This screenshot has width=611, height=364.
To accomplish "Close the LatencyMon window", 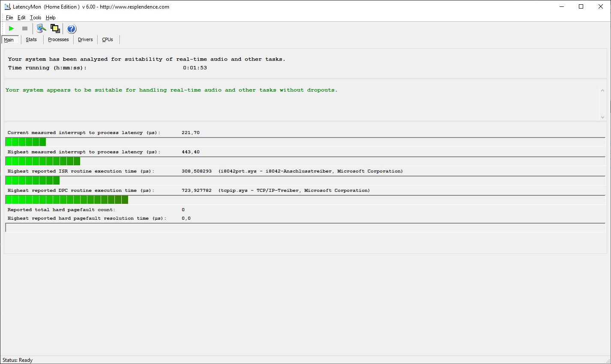I will (601, 7).
